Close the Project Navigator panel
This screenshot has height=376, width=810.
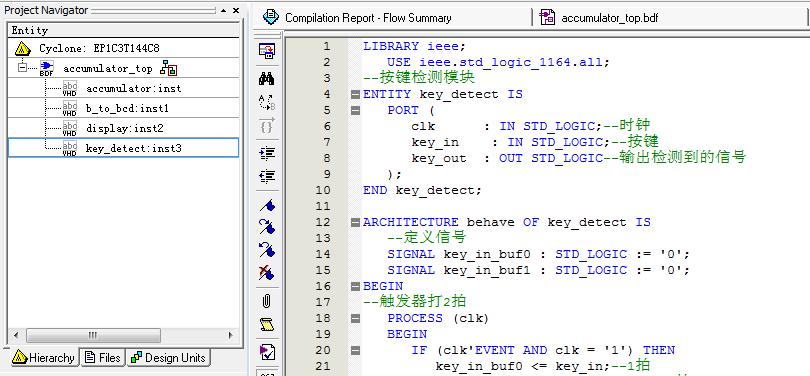pyautogui.click(x=236, y=10)
